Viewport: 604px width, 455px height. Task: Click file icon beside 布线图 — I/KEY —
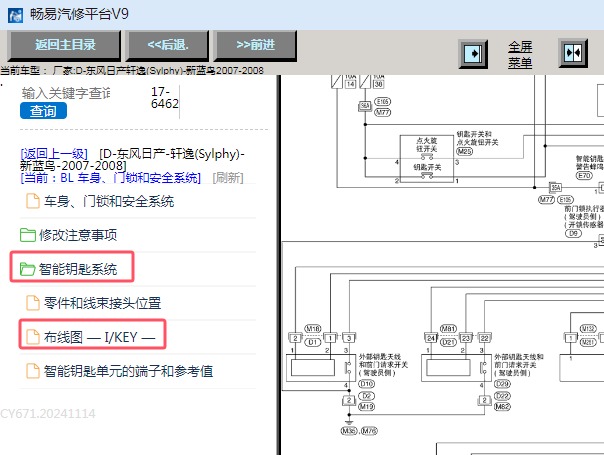pyautogui.click(x=33, y=337)
